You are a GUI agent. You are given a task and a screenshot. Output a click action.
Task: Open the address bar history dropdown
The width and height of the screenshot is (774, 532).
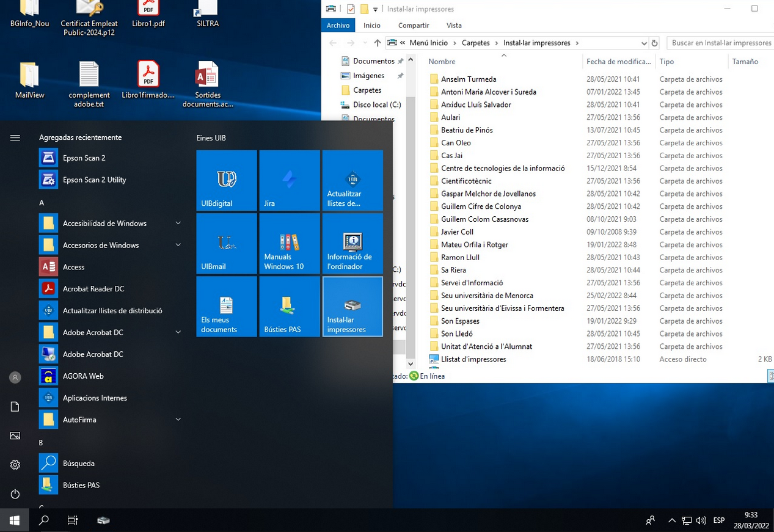[644, 43]
